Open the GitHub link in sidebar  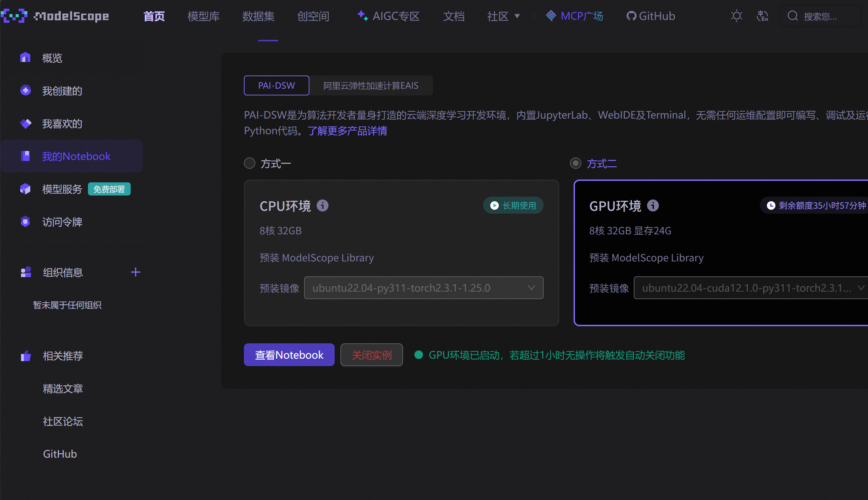click(60, 454)
